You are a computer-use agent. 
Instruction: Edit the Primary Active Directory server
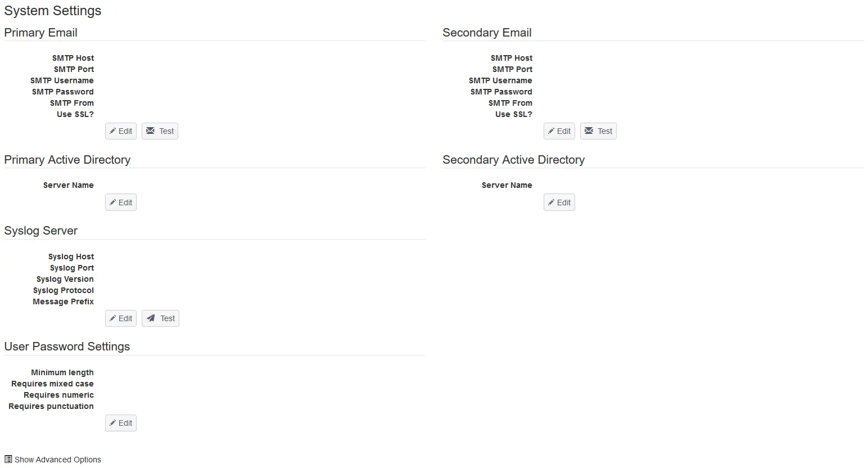pyautogui.click(x=121, y=202)
